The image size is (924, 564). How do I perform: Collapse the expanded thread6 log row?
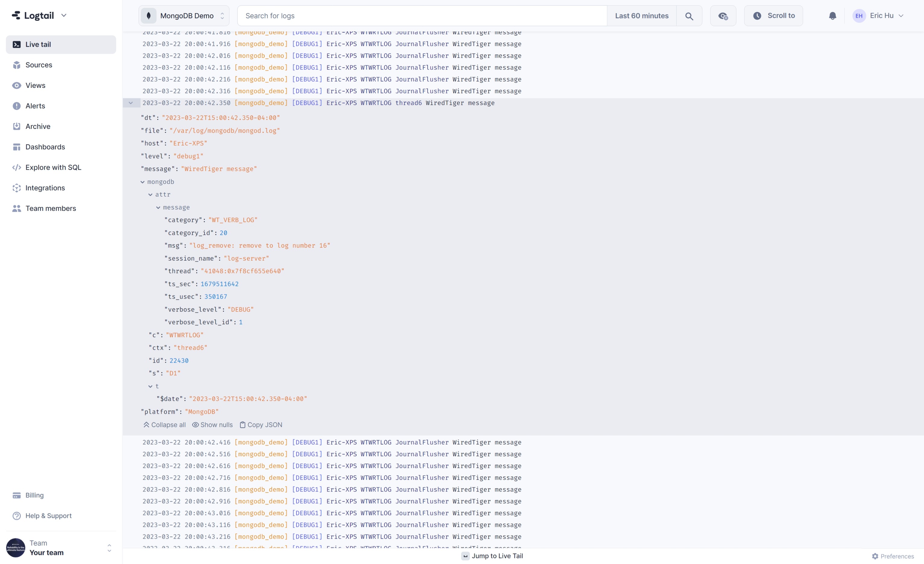(x=131, y=103)
